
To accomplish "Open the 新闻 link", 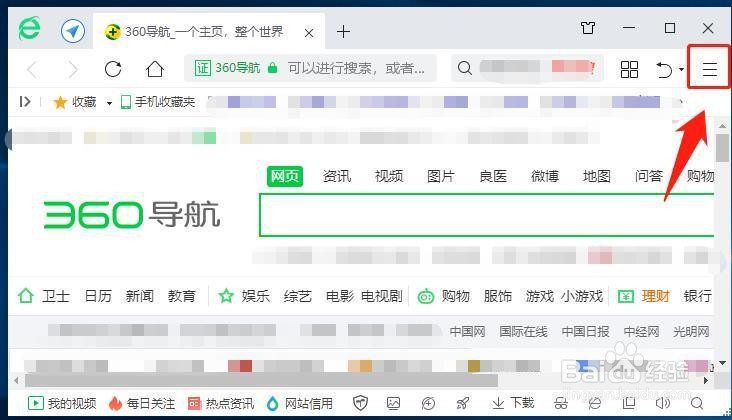I will click(140, 296).
